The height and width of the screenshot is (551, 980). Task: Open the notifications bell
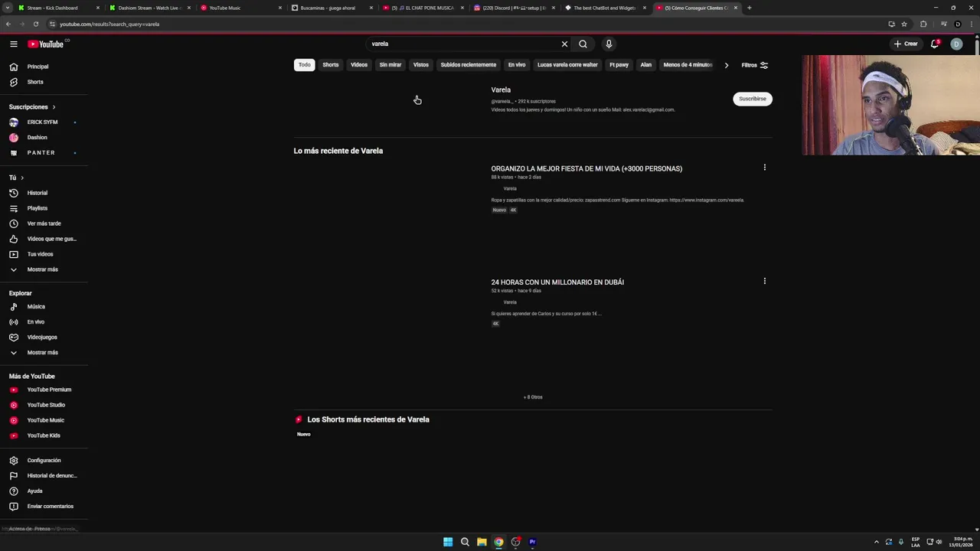click(935, 44)
